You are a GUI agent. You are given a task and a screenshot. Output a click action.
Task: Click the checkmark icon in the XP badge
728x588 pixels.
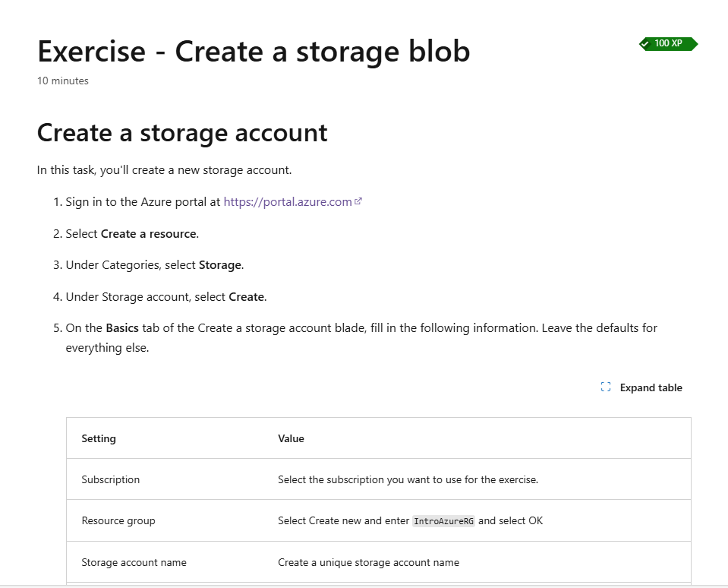(x=646, y=43)
